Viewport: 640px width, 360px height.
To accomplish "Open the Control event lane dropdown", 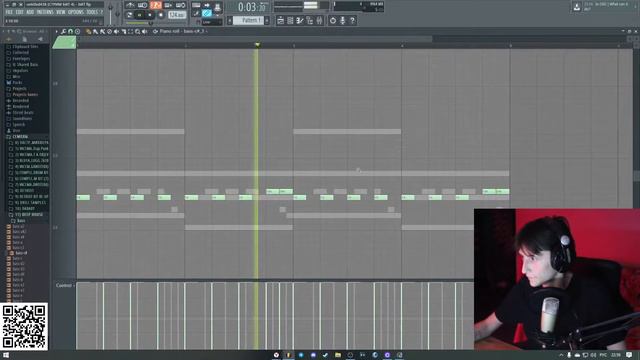I will [64, 285].
